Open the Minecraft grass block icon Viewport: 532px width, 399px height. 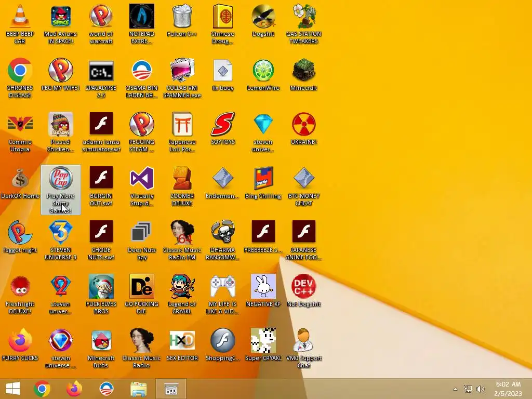click(x=303, y=70)
